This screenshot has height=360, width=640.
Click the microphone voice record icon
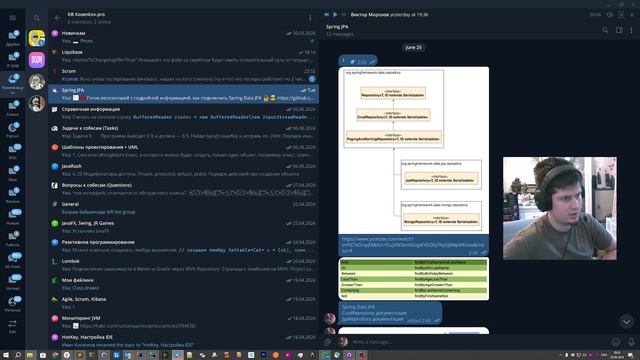pos(631,342)
